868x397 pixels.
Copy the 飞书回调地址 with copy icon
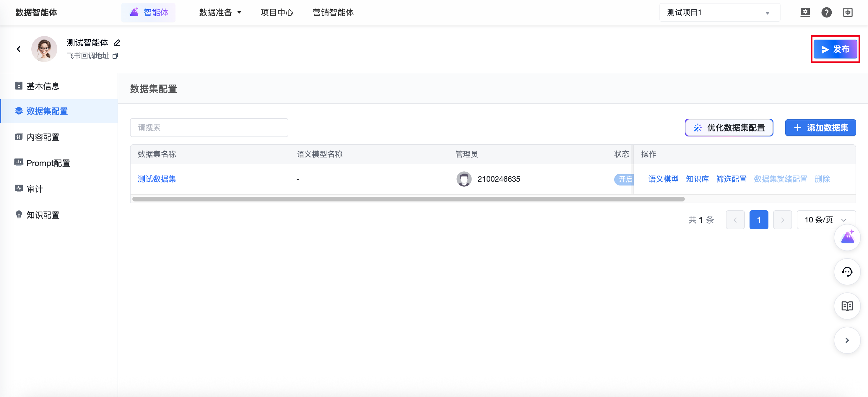point(115,56)
